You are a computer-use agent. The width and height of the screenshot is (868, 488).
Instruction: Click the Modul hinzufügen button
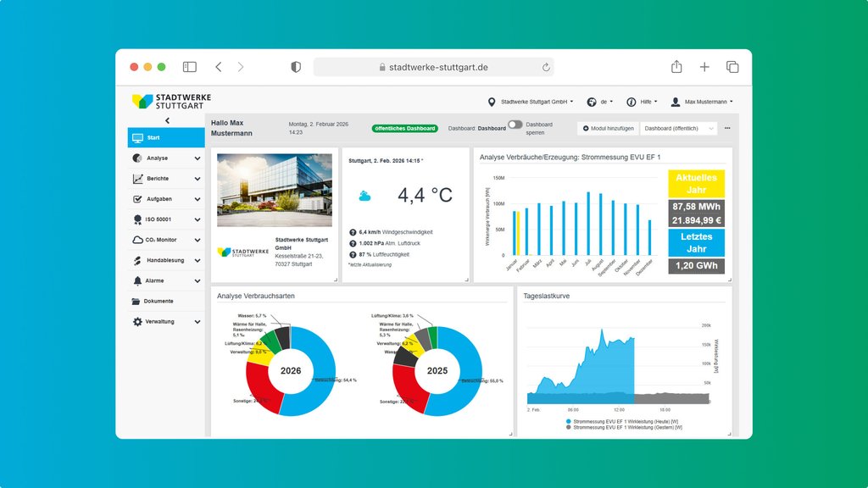click(609, 129)
